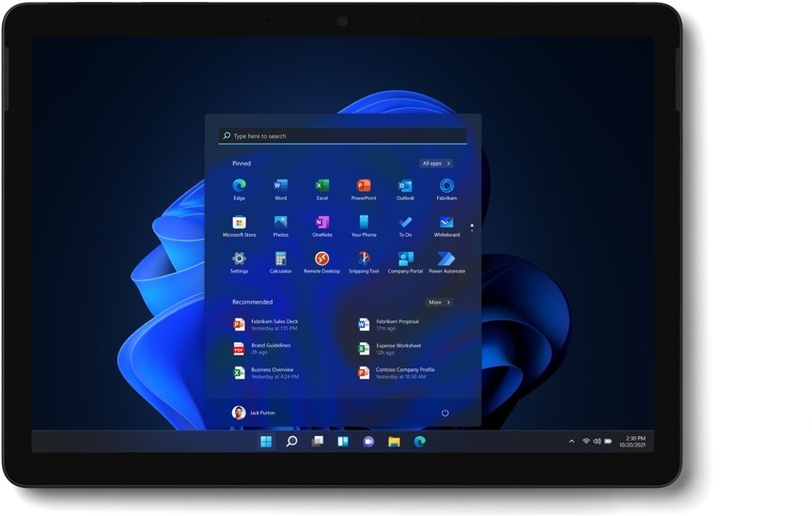
Task: Open the Outlook pinned app
Action: point(405,189)
